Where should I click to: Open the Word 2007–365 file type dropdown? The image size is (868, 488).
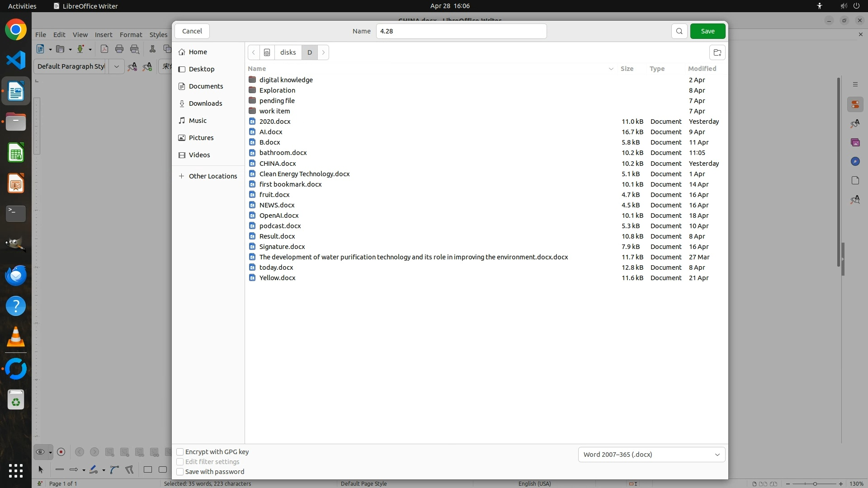[x=651, y=455]
